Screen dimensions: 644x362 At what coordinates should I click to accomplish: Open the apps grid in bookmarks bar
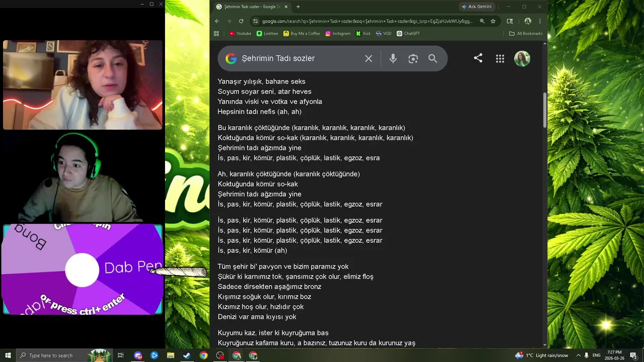pos(216,34)
